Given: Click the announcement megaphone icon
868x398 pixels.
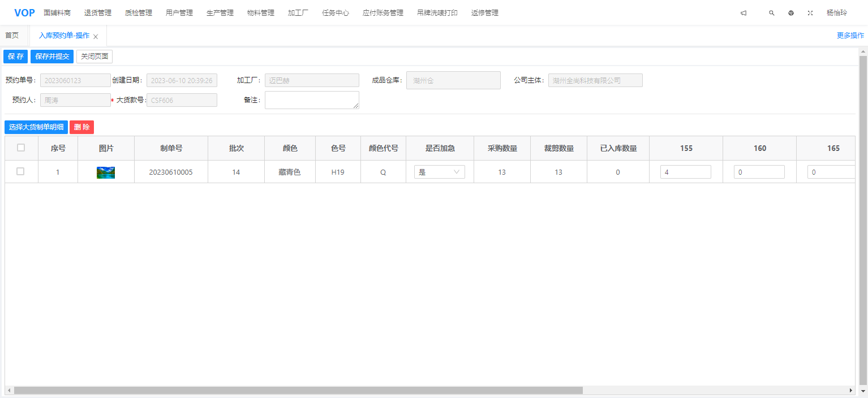Looking at the screenshot, I should click(x=744, y=13).
